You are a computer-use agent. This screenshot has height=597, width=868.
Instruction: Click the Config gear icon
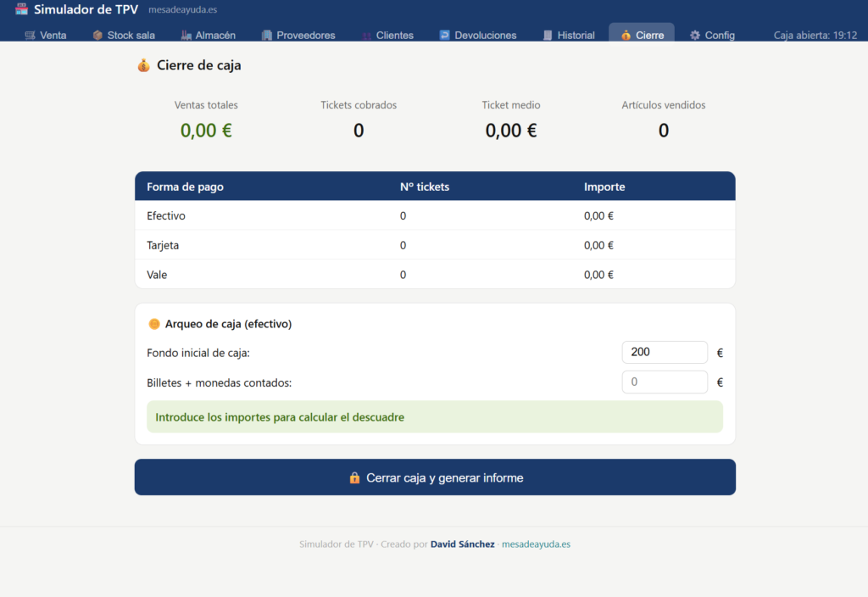coord(695,35)
